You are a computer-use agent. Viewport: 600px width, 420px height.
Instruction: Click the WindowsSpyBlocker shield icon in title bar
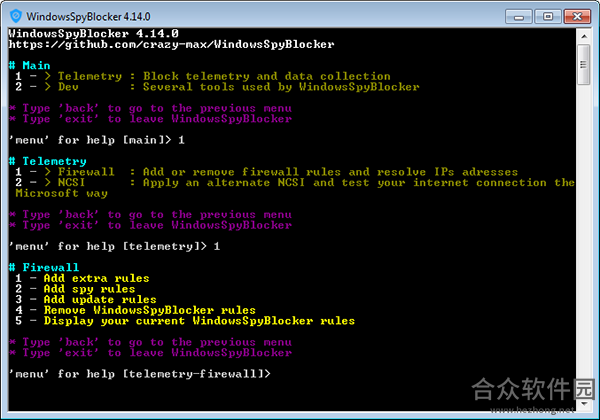tap(16, 16)
